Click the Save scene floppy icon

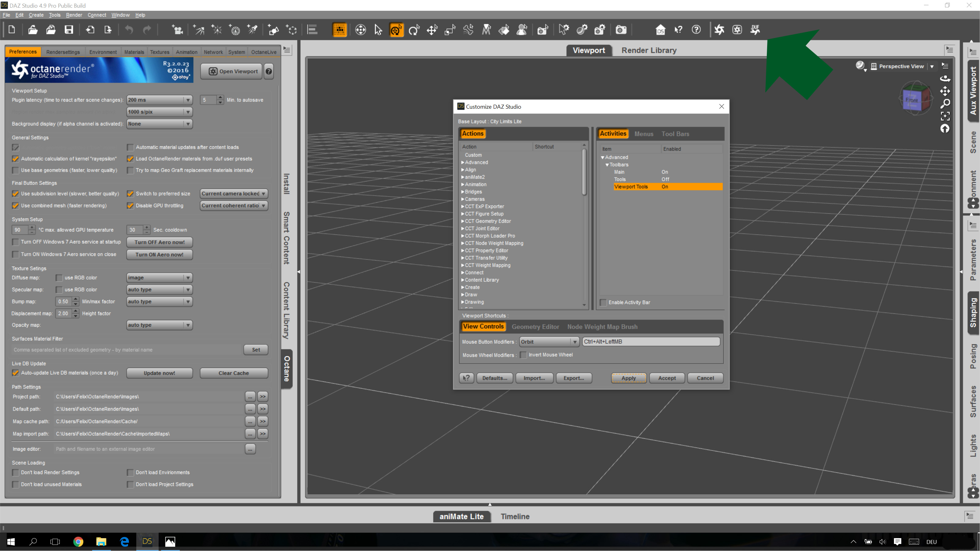(x=69, y=30)
